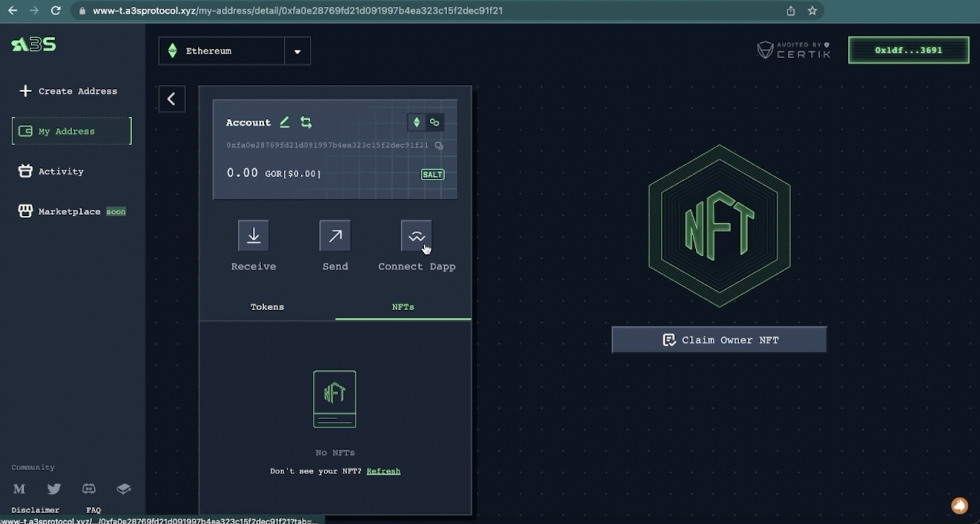The width and height of the screenshot is (980, 524).
Task: Reload the page
Action: (55, 10)
